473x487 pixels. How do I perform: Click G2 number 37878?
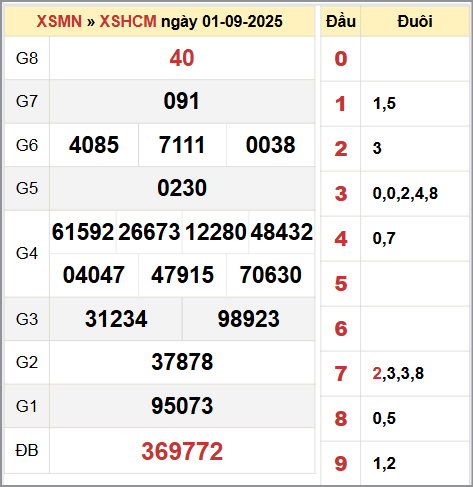coord(182,362)
